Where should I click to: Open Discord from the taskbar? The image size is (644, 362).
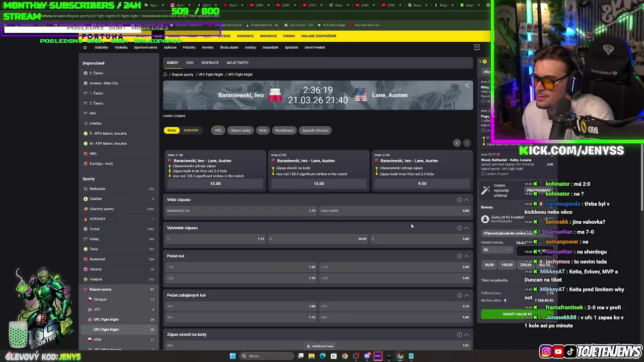point(367,356)
